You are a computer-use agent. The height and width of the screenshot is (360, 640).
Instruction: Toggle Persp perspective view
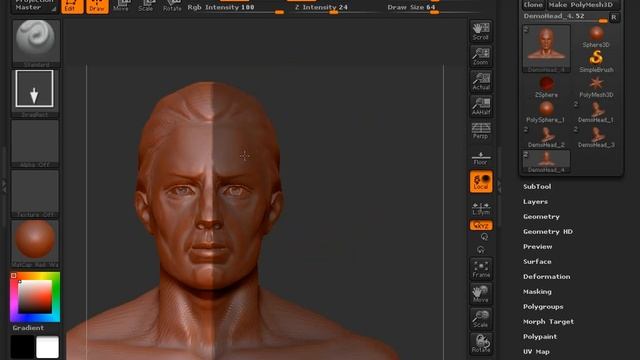481,131
